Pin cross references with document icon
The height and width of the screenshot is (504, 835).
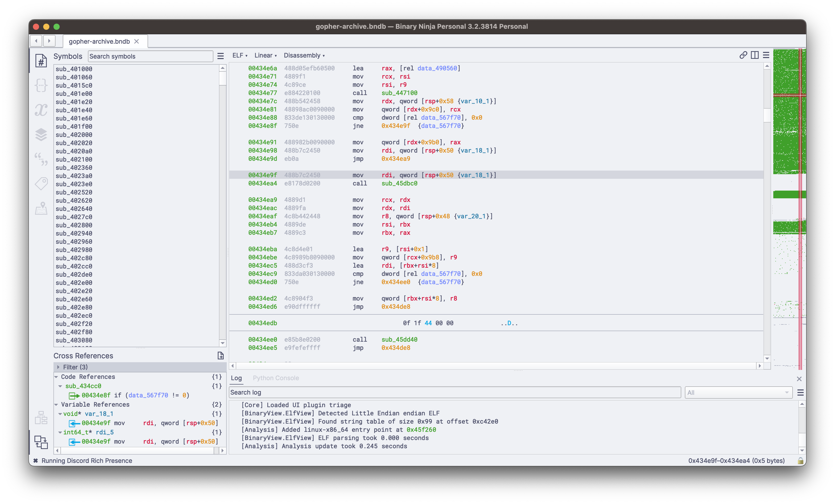coord(220,355)
